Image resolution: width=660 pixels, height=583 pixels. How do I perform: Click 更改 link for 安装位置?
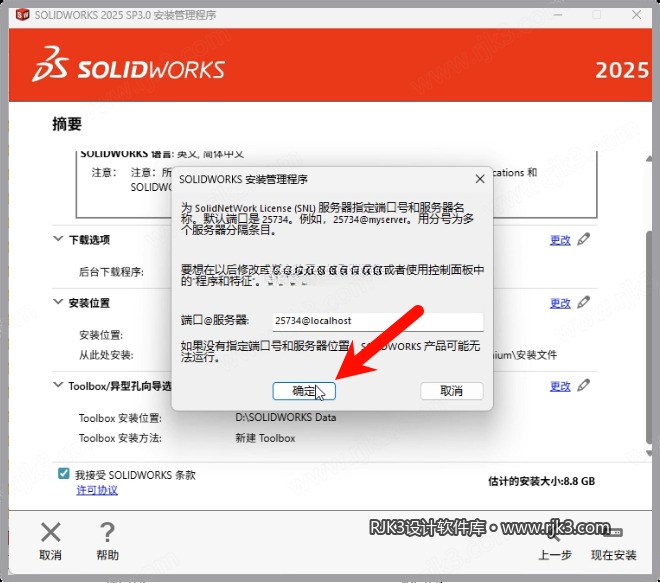[x=560, y=303]
